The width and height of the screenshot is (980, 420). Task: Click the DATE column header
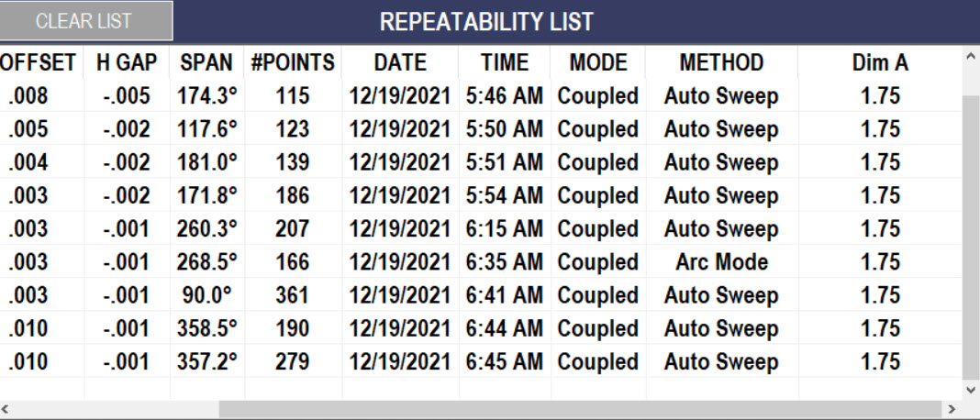400,62
